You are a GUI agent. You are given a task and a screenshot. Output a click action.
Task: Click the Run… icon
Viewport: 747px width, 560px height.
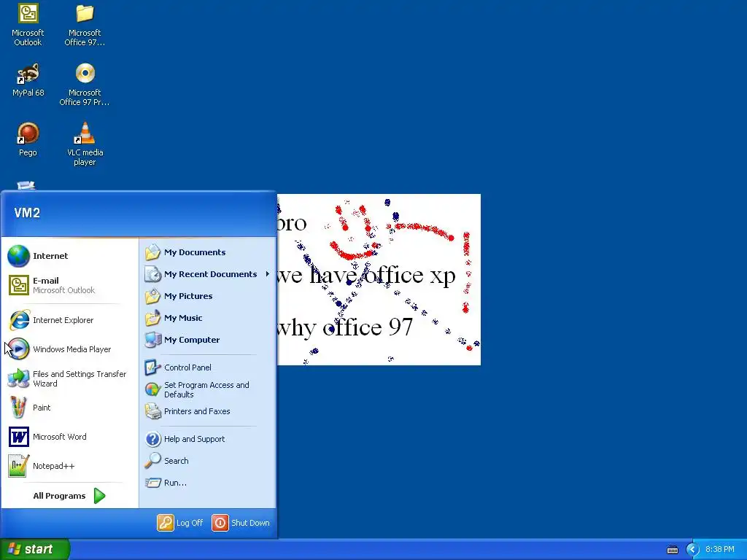(x=153, y=483)
